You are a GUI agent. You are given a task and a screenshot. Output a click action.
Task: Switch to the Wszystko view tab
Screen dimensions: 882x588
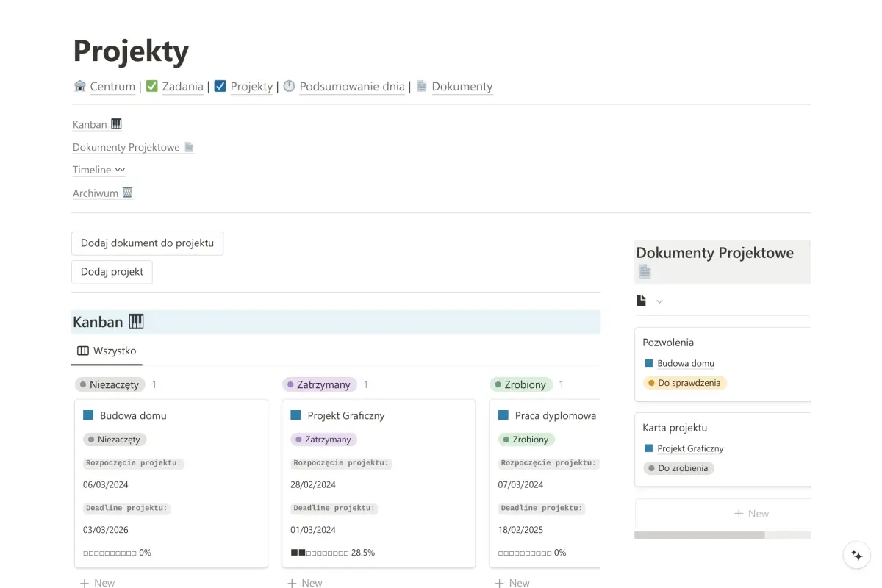(x=106, y=351)
